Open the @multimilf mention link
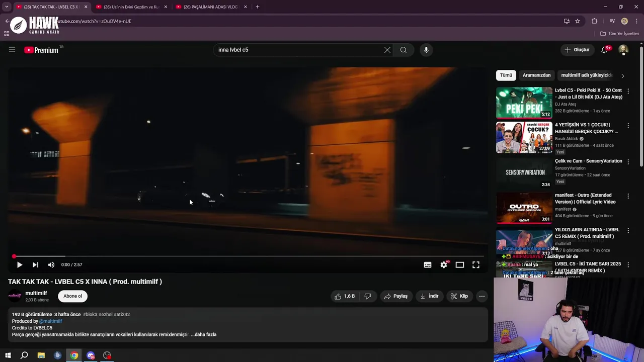 tap(51, 321)
